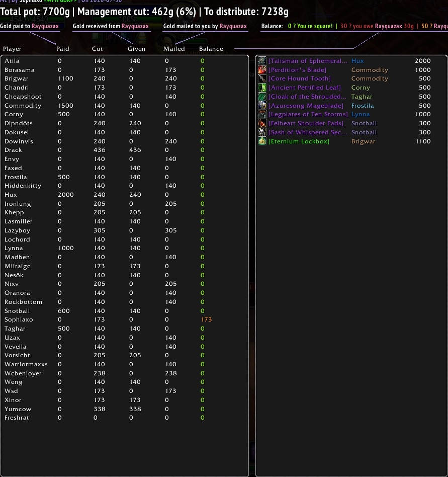Click the Cut column header
Screen dimensions: 448x477
(97, 49)
